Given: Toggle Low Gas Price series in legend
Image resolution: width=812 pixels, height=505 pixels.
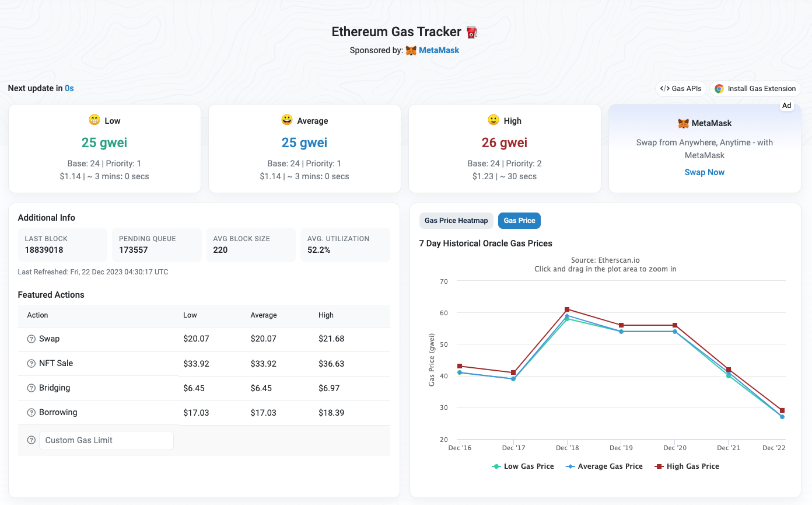Looking at the screenshot, I should click(523, 466).
